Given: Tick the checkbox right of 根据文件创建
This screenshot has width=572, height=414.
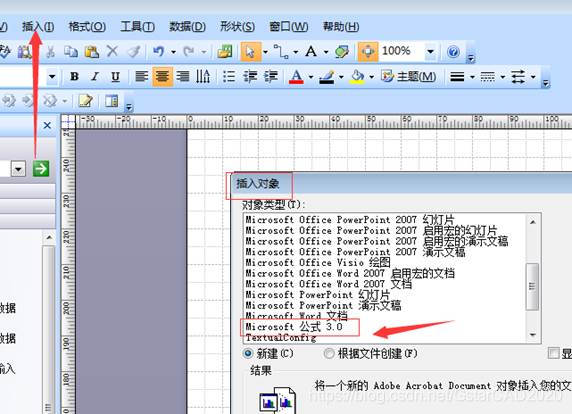Looking at the screenshot, I should coord(554,353).
